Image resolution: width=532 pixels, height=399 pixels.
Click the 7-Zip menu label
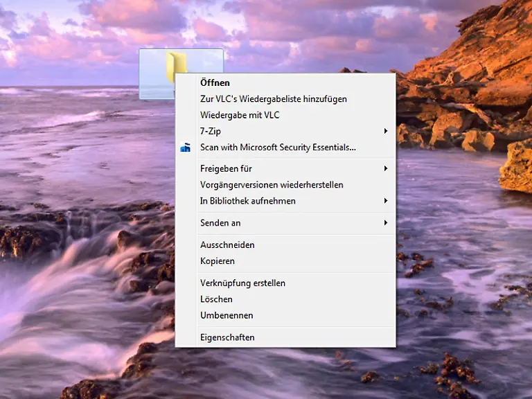tap(211, 131)
